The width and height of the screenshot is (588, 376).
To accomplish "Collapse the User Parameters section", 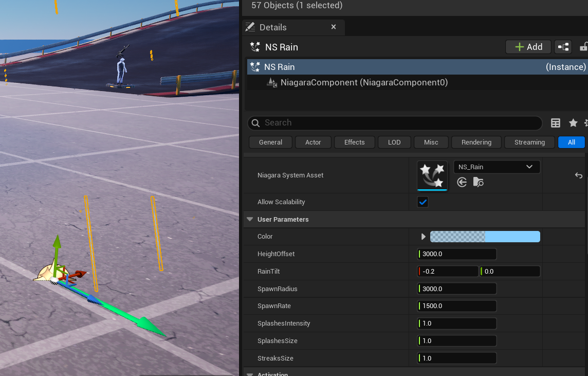I will (x=250, y=219).
